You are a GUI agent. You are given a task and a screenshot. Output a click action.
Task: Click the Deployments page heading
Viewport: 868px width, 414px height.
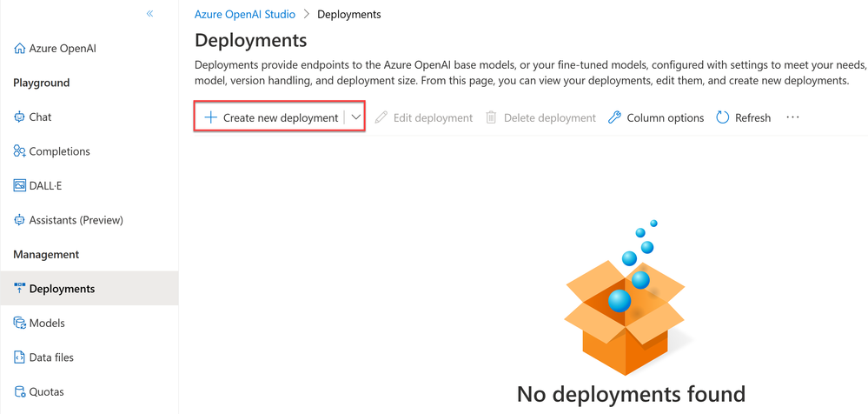click(251, 41)
